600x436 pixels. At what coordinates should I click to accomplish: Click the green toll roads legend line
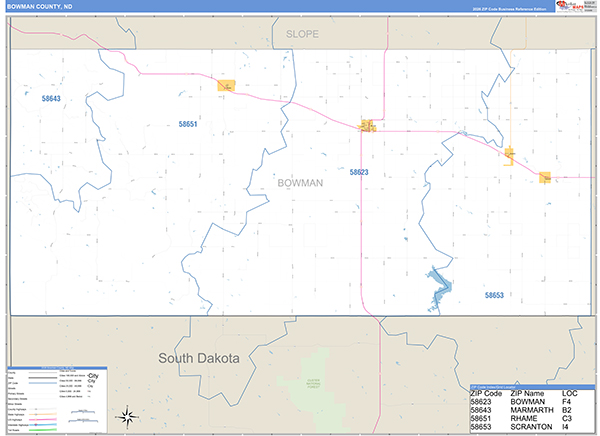tap(43, 430)
